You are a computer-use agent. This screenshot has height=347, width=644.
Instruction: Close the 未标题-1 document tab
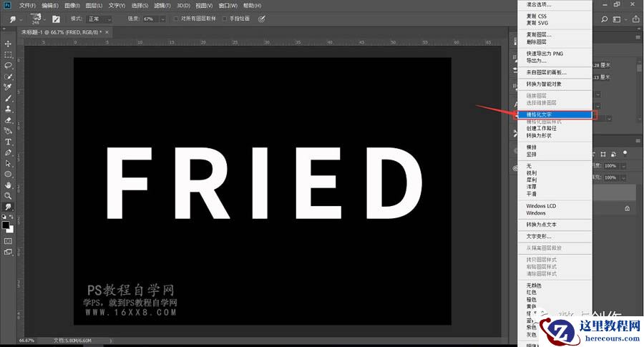click(x=108, y=32)
